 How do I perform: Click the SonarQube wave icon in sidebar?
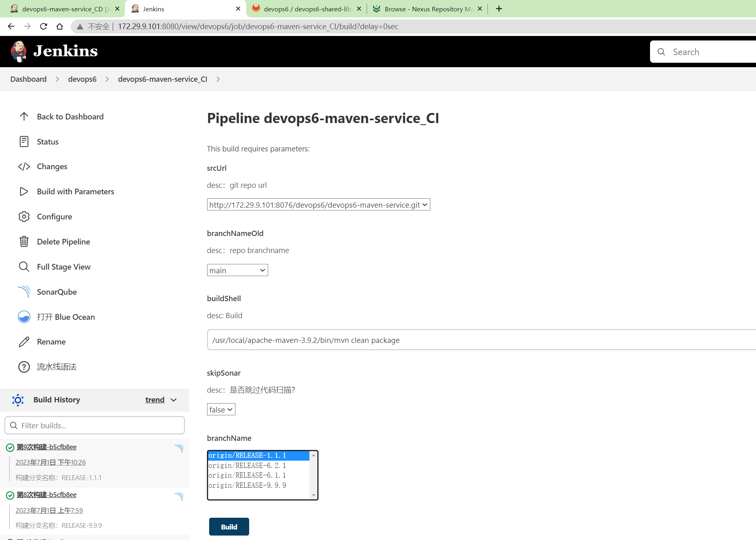[x=24, y=291]
